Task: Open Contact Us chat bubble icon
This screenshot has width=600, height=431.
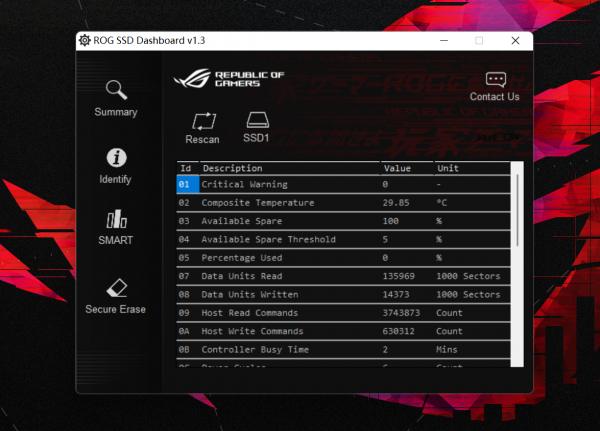Action: click(496, 80)
